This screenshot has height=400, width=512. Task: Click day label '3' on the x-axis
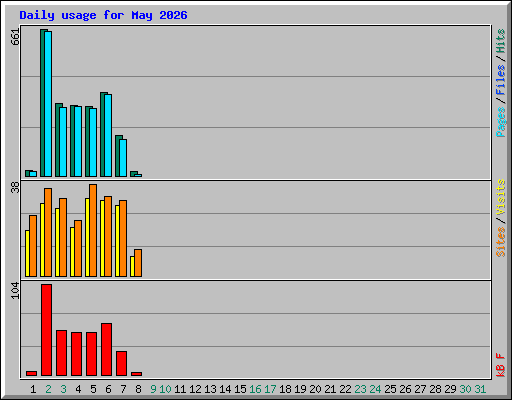[x=63, y=389]
